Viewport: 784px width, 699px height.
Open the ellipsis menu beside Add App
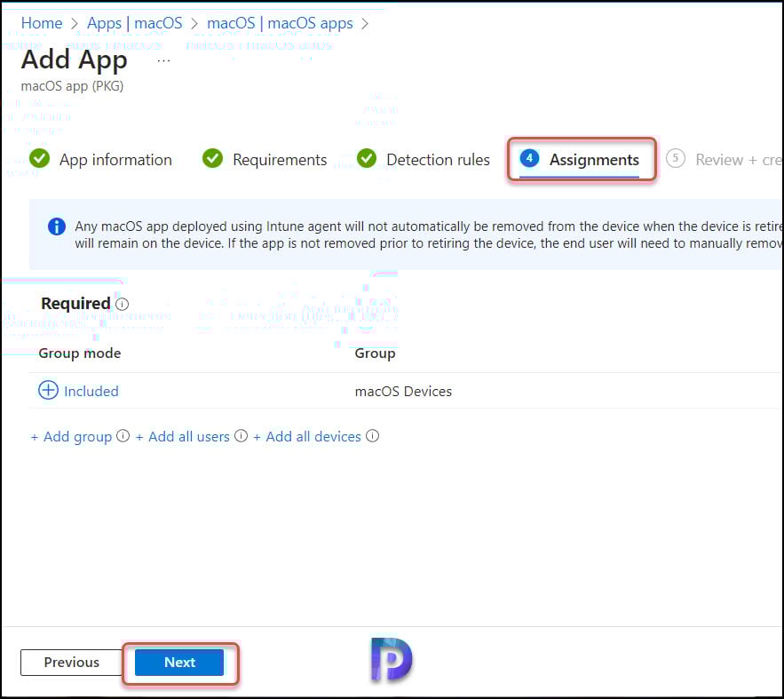[163, 61]
